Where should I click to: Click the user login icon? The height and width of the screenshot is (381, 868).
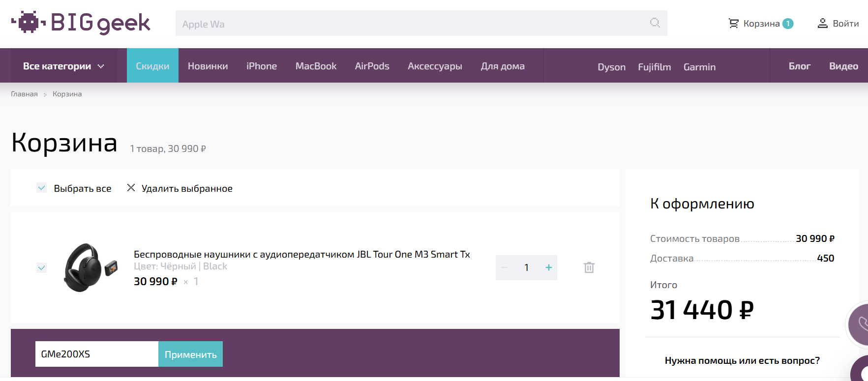822,24
